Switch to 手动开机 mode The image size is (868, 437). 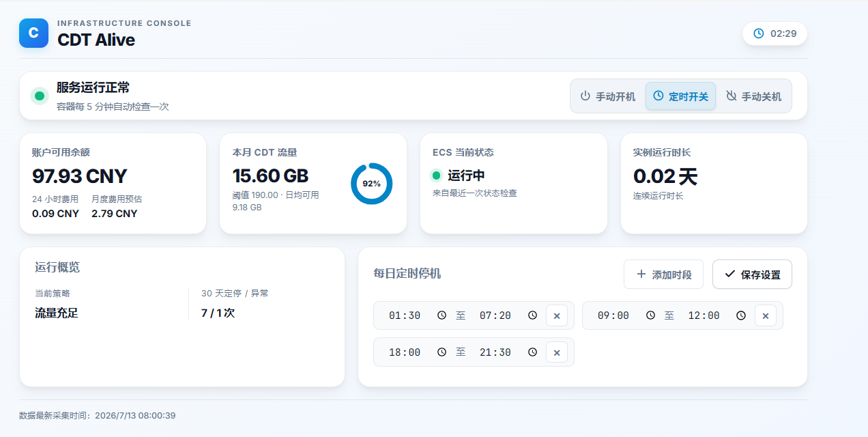607,96
